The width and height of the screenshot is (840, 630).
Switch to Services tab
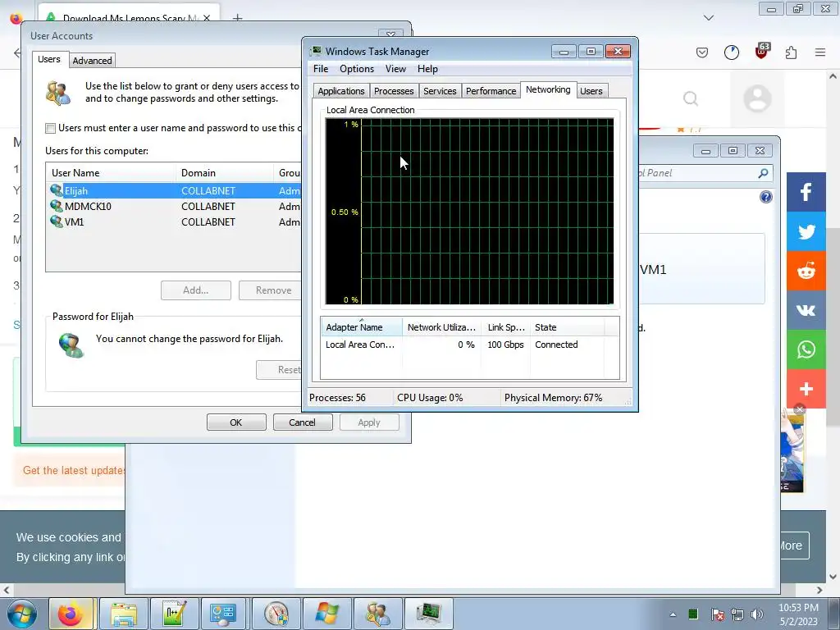pos(440,91)
